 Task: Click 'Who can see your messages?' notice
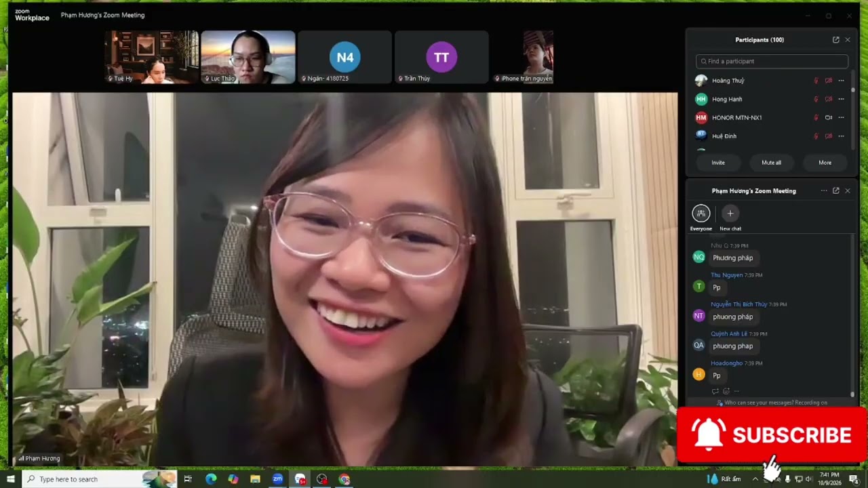(772, 403)
